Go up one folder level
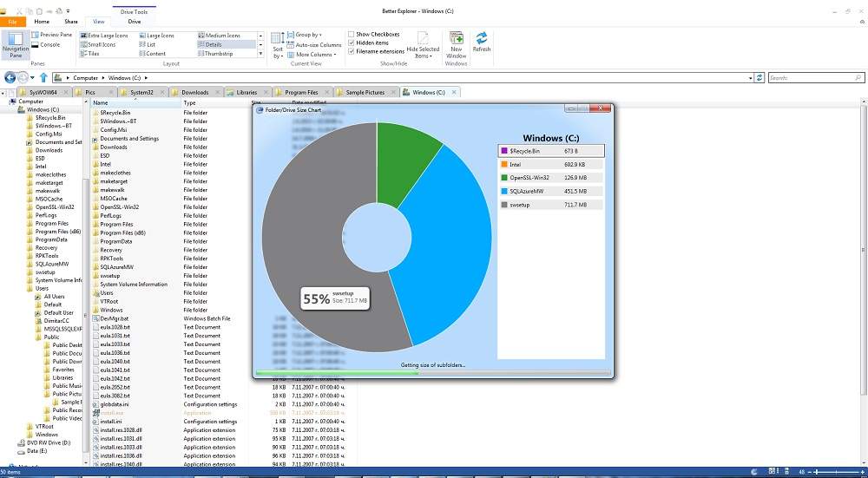The height and width of the screenshot is (478, 868). click(x=43, y=78)
